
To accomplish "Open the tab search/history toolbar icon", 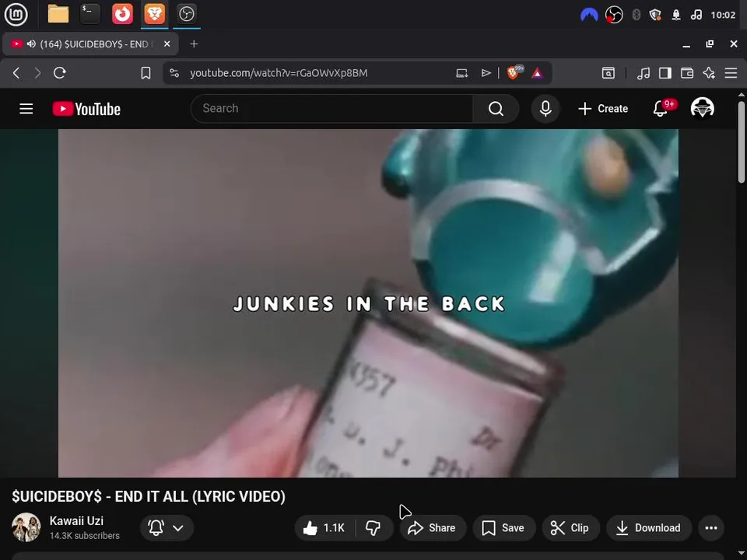I will coord(608,73).
